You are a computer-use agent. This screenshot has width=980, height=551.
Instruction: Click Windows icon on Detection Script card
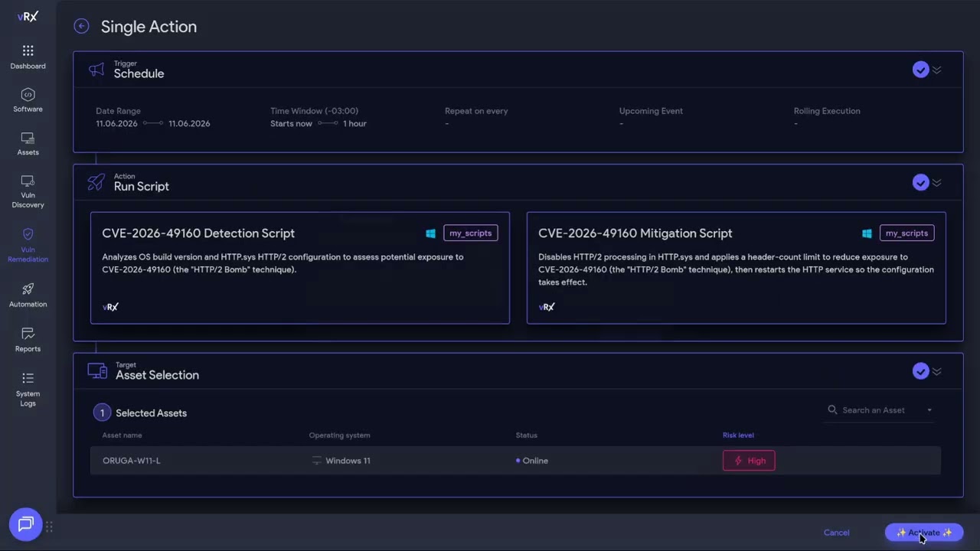(430, 233)
